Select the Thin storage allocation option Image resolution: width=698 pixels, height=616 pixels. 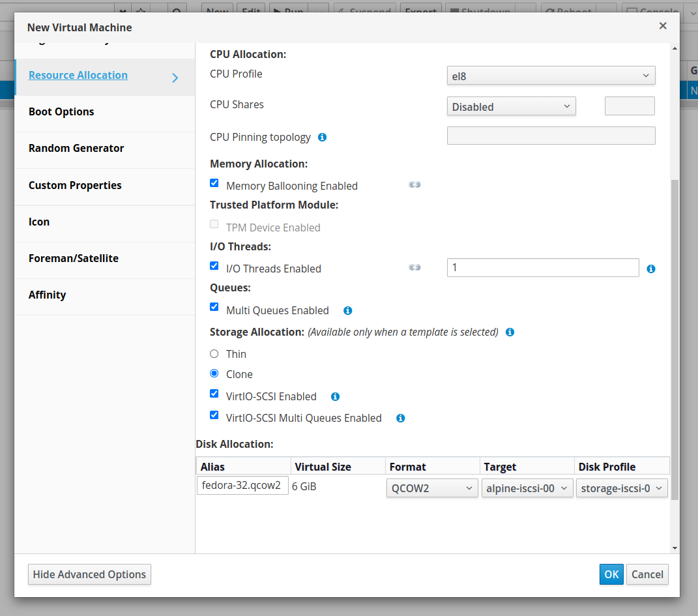pos(214,354)
